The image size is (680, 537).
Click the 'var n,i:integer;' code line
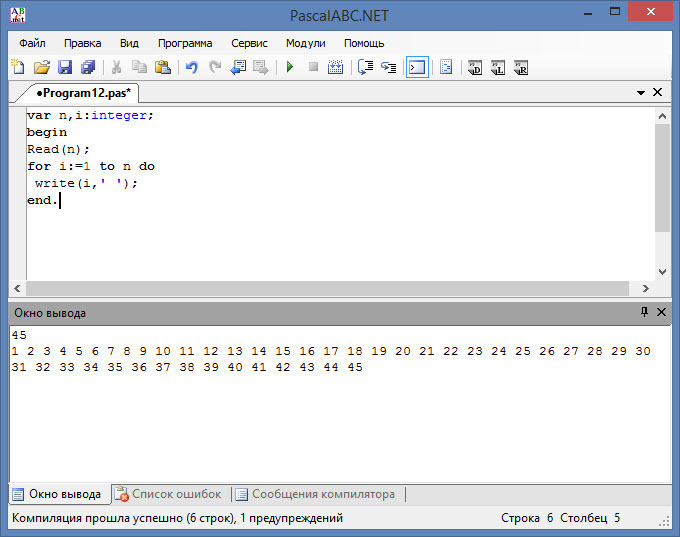(x=90, y=115)
